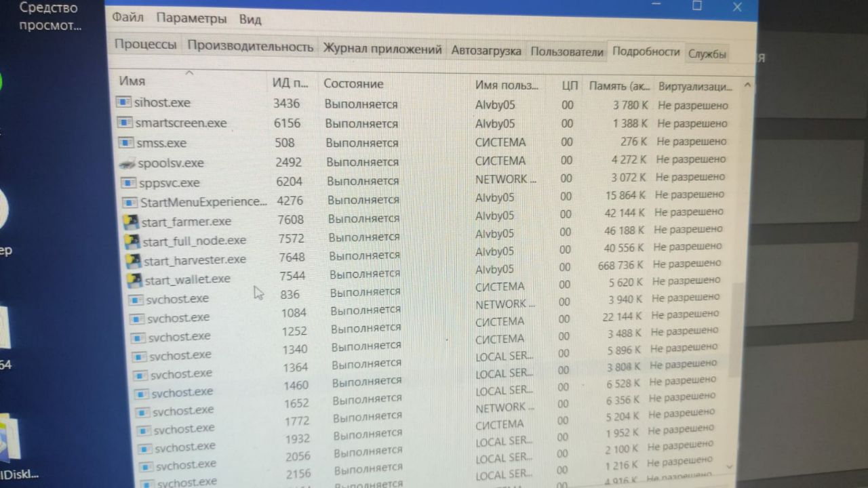The image size is (868, 488).
Task: Switch to the Пользователи tab
Action: tap(567, 52)
